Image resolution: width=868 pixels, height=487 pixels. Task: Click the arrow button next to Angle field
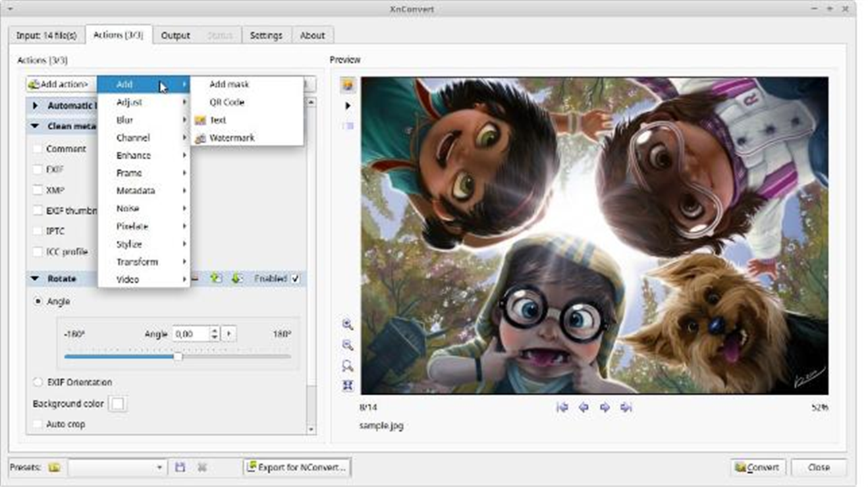tap(229, 334)
